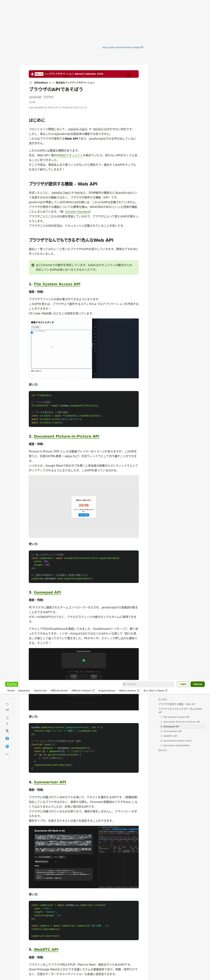
Task: Jump to '1. File System Access API' in the contents
Action: tap(175, 717)
